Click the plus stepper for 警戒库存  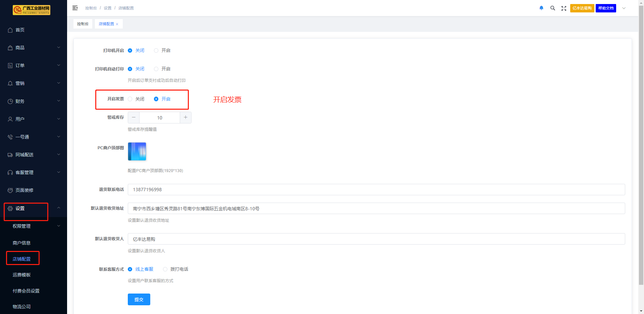[x=185, y=118]
